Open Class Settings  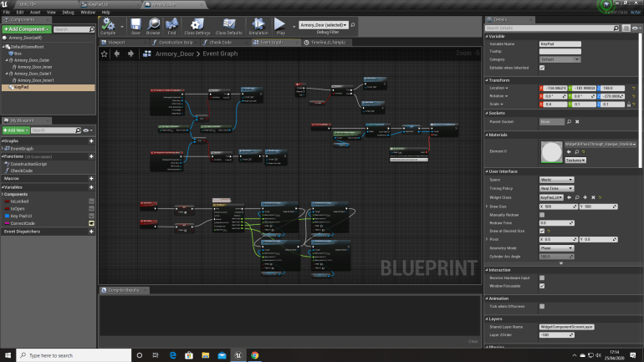click(x=197, y=26)
